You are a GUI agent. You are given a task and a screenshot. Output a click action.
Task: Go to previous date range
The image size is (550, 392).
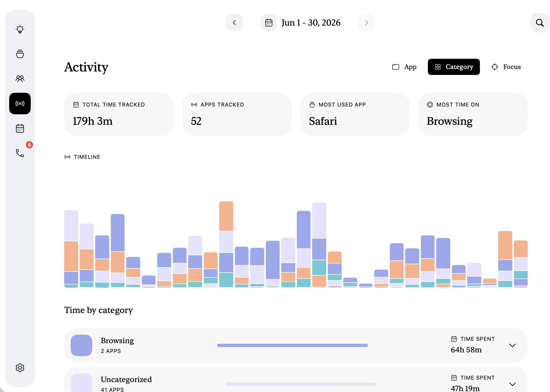click(x=234, y=23)
